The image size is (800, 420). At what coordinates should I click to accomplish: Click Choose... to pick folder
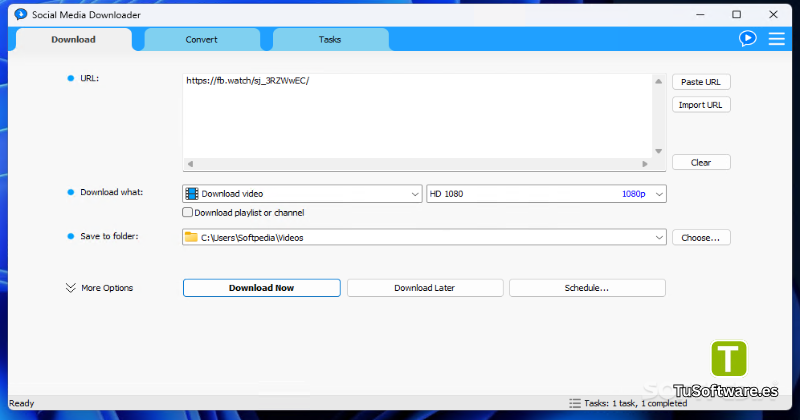(x=701, y=238)
